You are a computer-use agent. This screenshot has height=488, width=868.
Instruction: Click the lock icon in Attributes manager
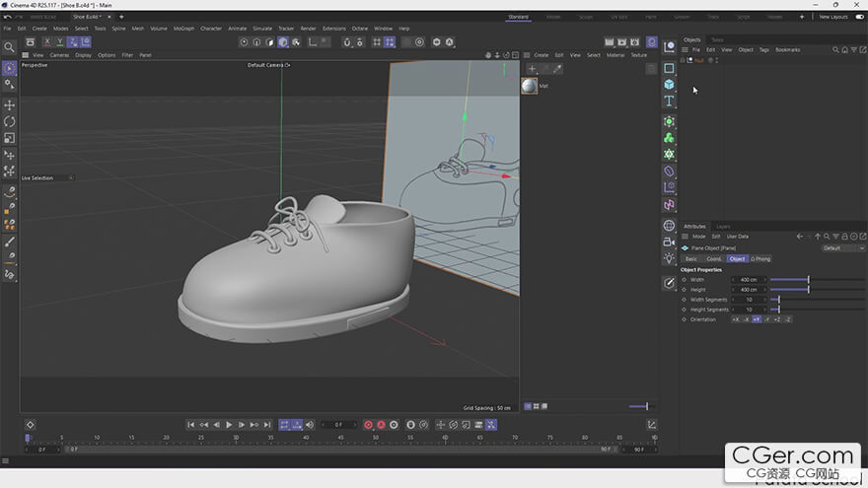pyautogui.click(x=844, y=237)
